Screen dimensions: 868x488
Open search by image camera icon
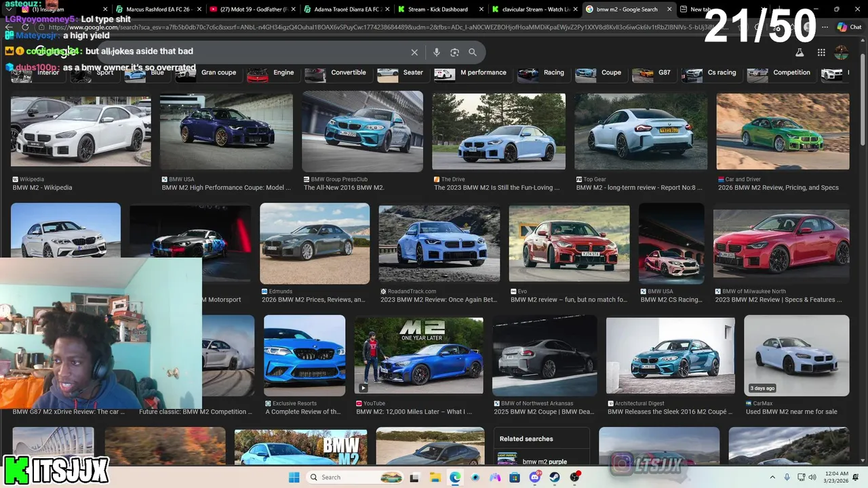pos(454,52)
